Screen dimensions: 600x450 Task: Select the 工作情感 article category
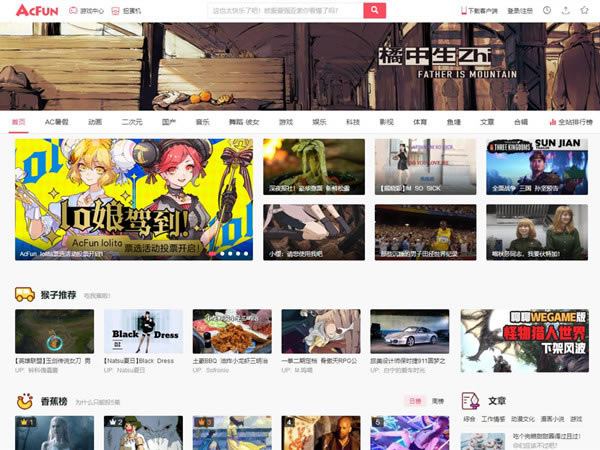(x=493, y=419)
